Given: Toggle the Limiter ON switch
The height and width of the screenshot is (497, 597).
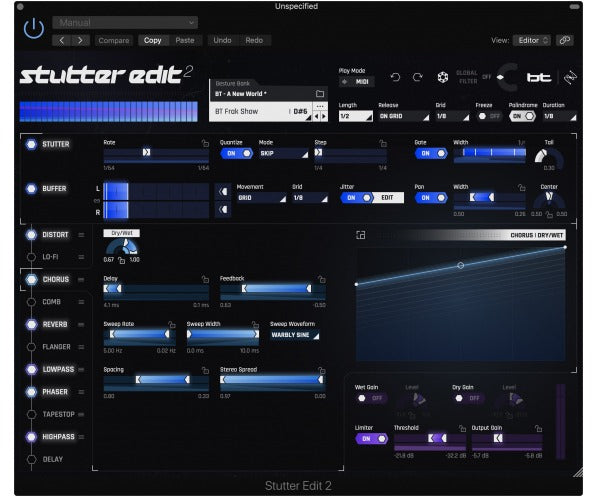Looking at the screenshot, I should tap(371, 439).
